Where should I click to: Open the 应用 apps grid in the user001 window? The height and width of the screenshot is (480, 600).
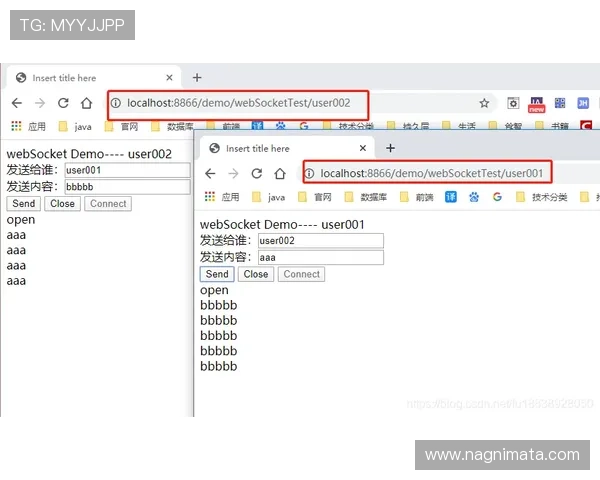pyautogui.click(x=222, y=197)
